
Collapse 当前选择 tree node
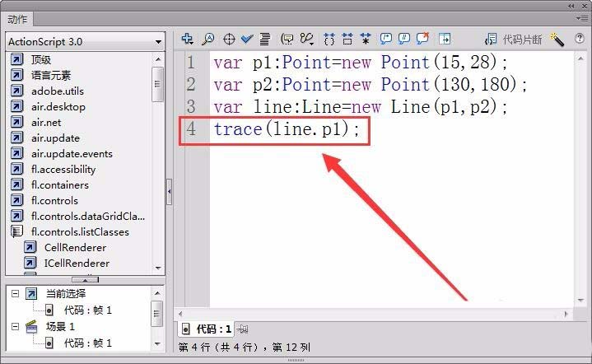coord(15,293)
